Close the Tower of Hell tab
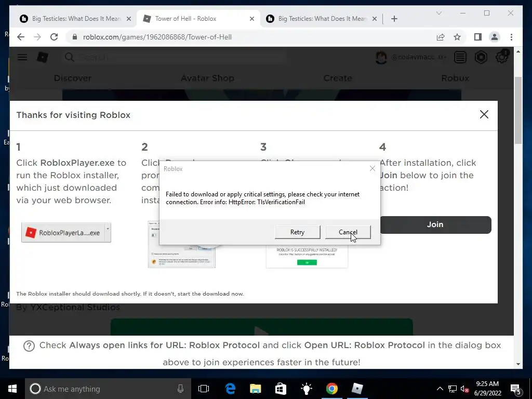This screenshot has height=399, width=532. click(252, 19)
